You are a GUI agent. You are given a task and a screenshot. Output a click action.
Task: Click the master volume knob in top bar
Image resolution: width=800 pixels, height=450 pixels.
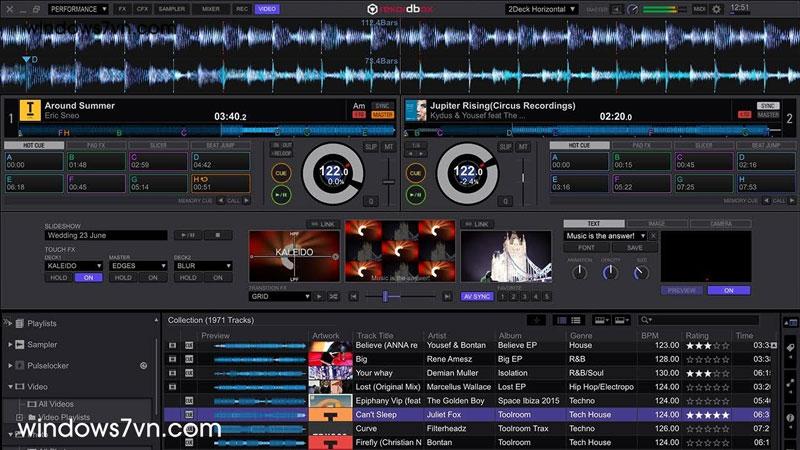(x=633, y=9)
